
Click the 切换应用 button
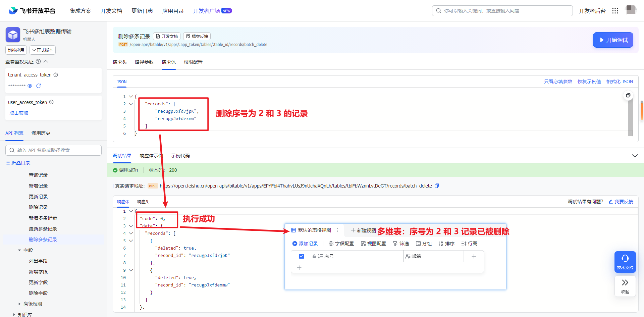(16, 50)
